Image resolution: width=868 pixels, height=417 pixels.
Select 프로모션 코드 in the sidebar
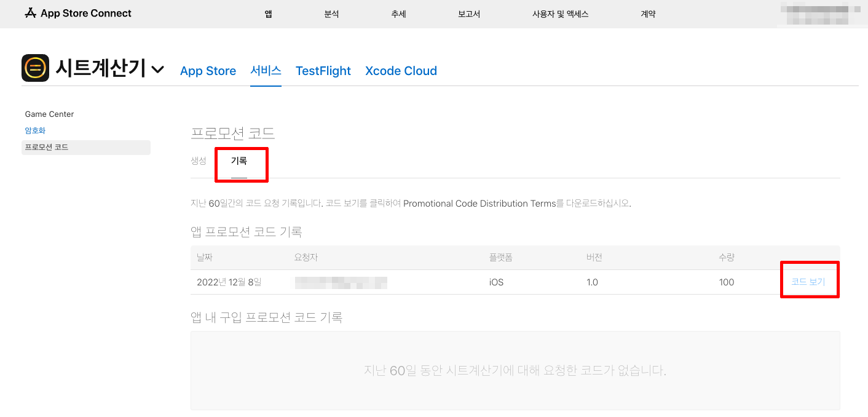(85, 147)
